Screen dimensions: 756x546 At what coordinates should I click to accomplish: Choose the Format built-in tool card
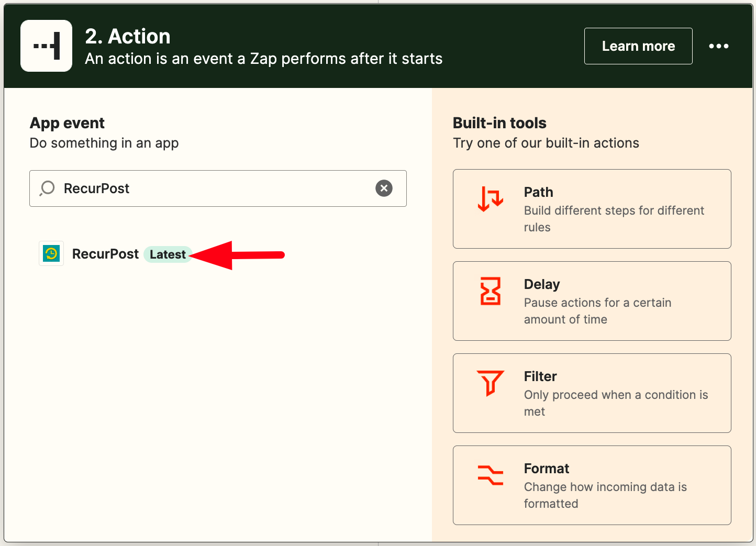(x=592, y=485)
